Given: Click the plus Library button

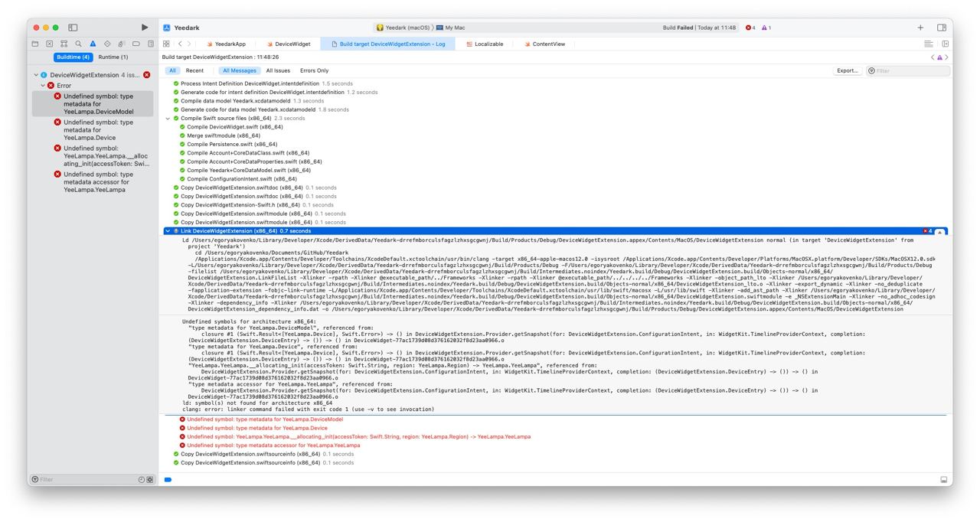Looking at the screenshot, I should click(x=920, y=28).
